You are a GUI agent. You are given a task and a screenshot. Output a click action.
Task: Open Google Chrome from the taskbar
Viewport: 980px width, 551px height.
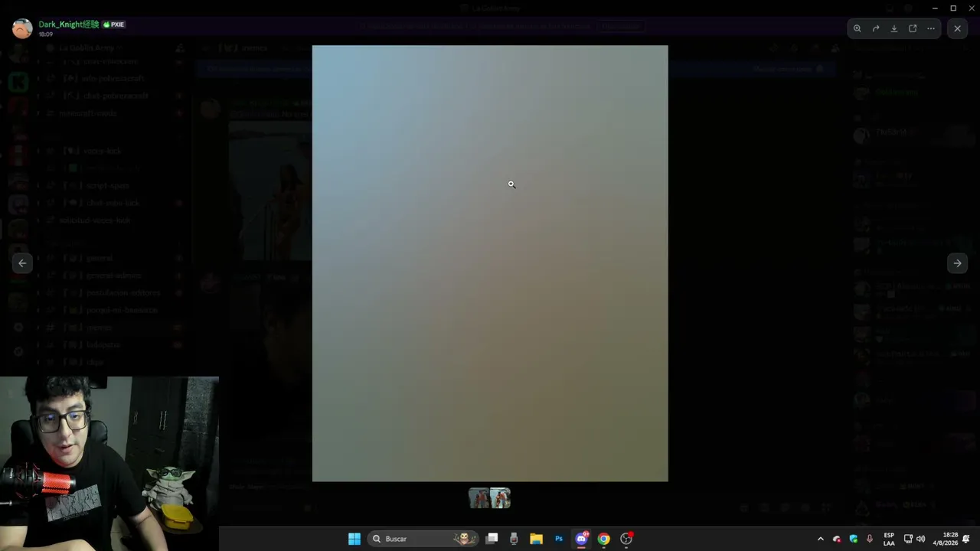pyautogui.click(x=603, y=539)
